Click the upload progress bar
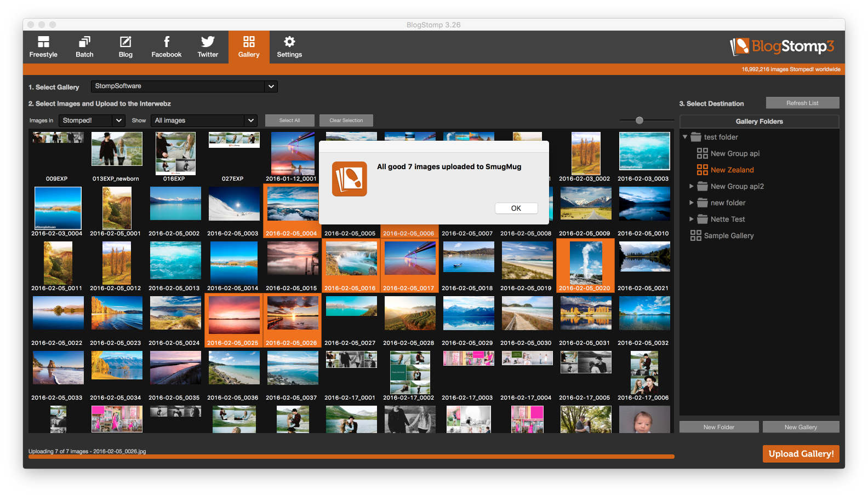Viewport: 868px width, 496px height. click(x=351, y=457)
